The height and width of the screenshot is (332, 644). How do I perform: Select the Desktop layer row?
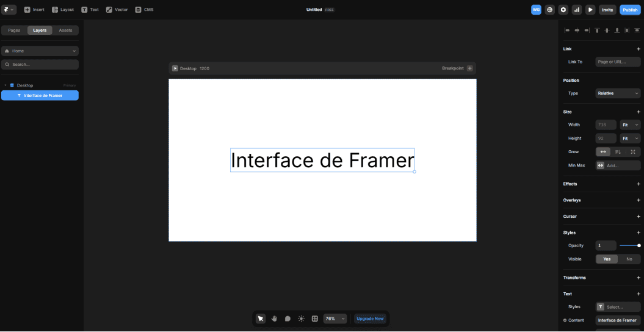click(x=40, y=85)
